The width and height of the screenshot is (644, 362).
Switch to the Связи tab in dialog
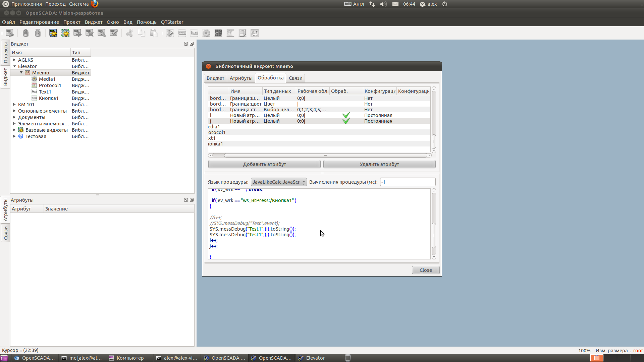coord(296,78)
